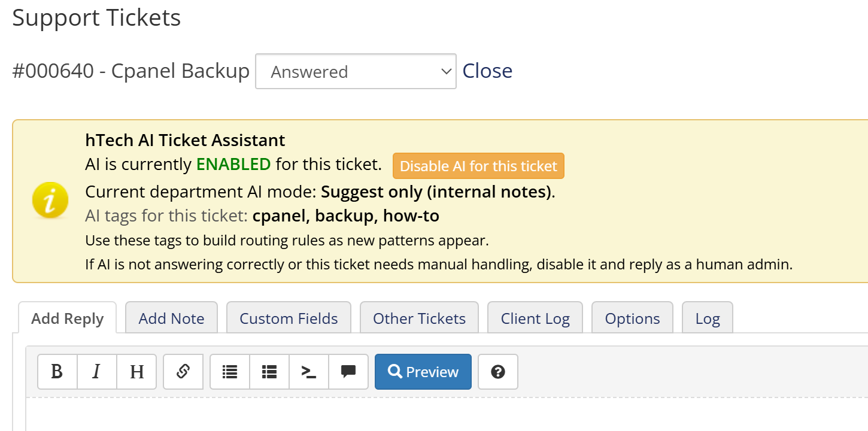Insert unordered list in the reply
Screen dimensions: 868x431
(230, 372)
